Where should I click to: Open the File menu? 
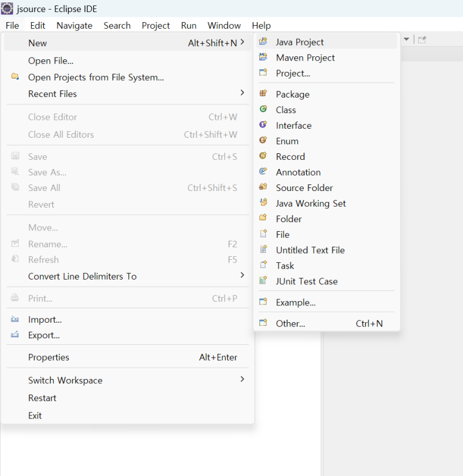click(12, 26)
